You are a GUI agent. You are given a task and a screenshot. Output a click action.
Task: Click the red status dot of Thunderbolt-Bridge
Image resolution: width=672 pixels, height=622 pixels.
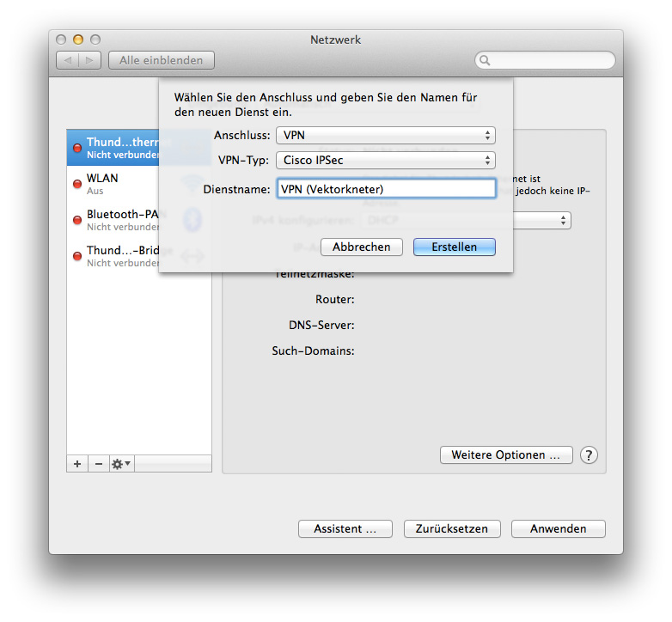77,256
